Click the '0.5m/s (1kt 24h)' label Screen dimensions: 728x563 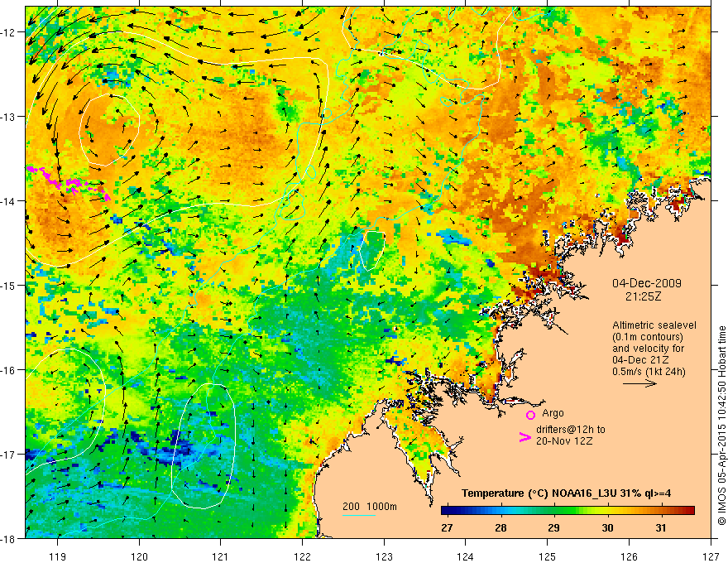tap(649, 371)
